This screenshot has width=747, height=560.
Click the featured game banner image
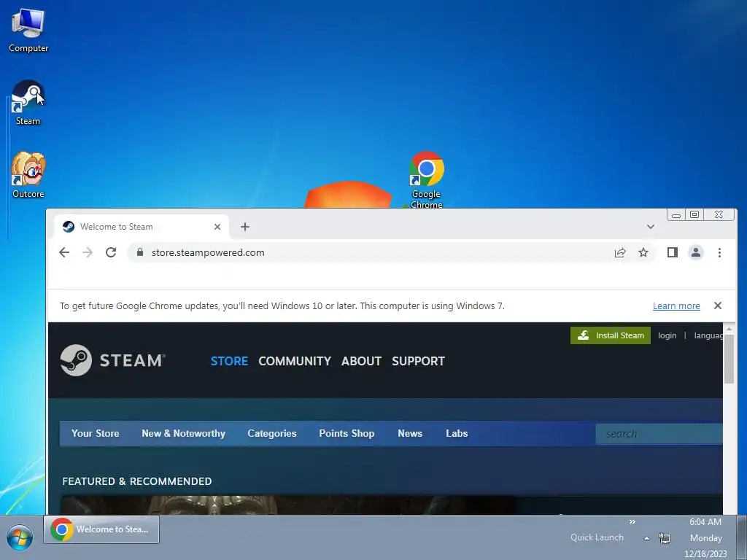287,505
